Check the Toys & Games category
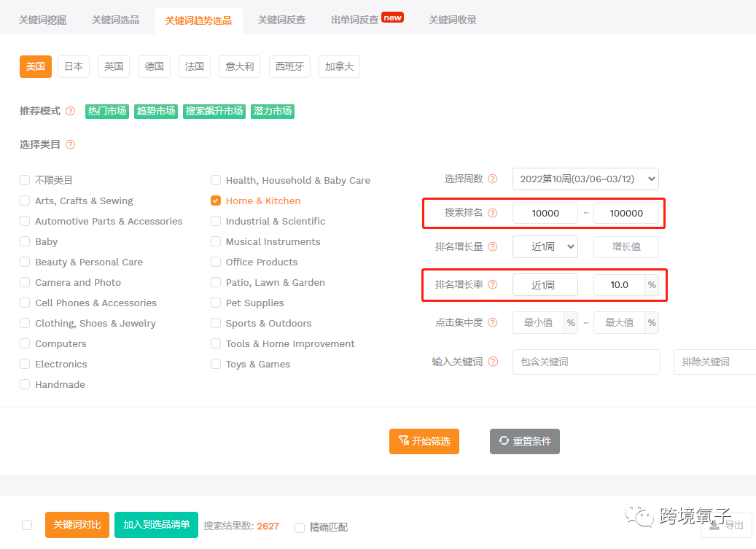Image resolution: width=756 pixels, height=549 pixels. [216, 364]
